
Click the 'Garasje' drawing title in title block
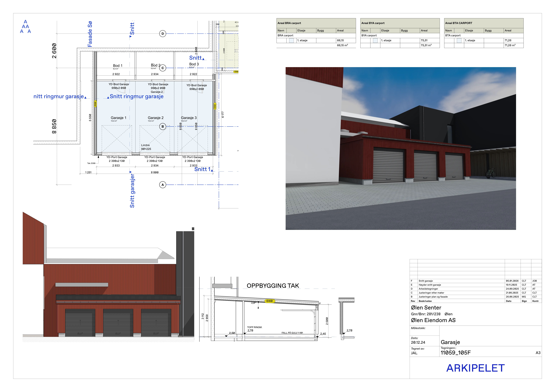[x=450, y=342]
